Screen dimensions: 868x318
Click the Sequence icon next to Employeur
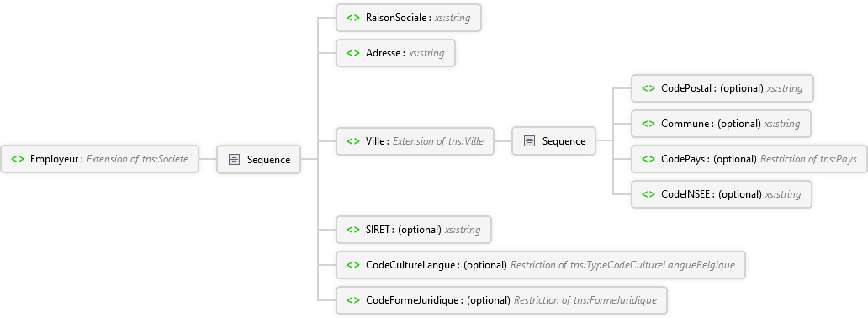tap(234, 160)
